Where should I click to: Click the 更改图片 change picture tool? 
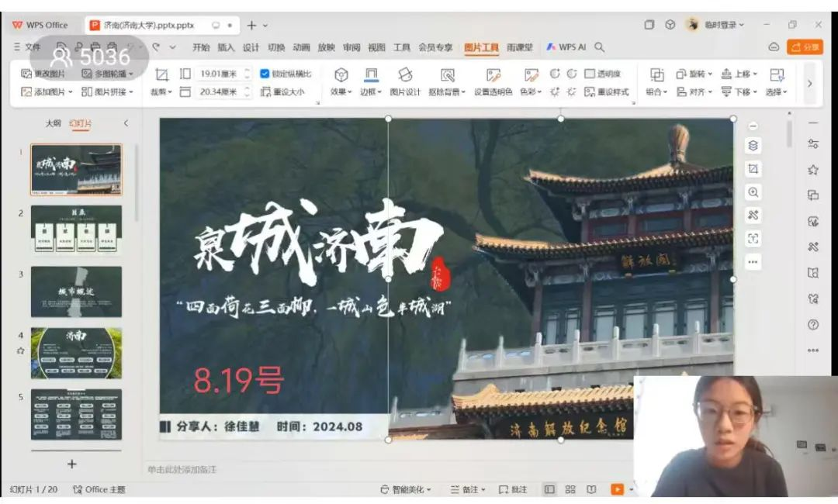pos(43,74)
